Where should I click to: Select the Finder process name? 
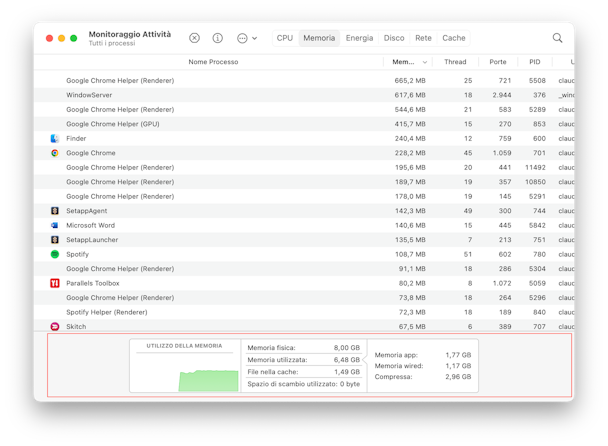[76, 138]
